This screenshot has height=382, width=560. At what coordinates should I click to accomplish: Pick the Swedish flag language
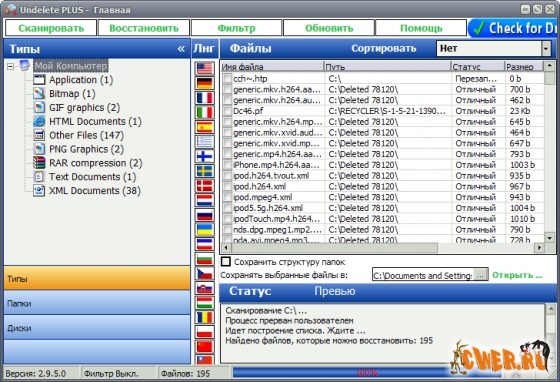click(205, 171)
